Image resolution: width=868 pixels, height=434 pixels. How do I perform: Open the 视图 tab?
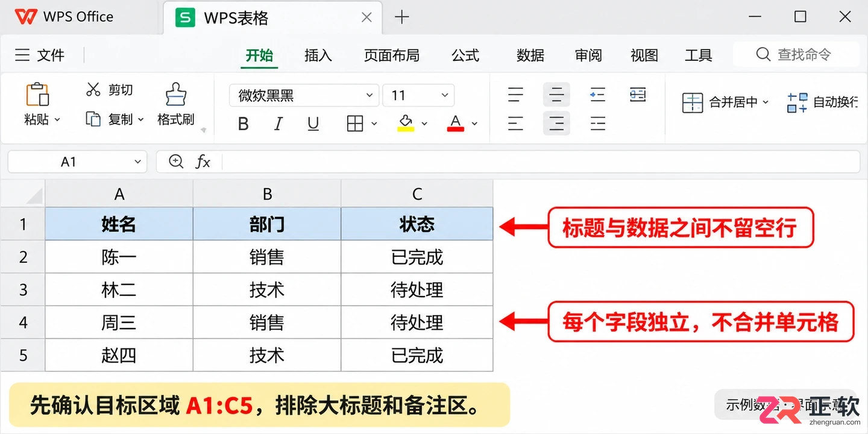click(x=644, y=55)
